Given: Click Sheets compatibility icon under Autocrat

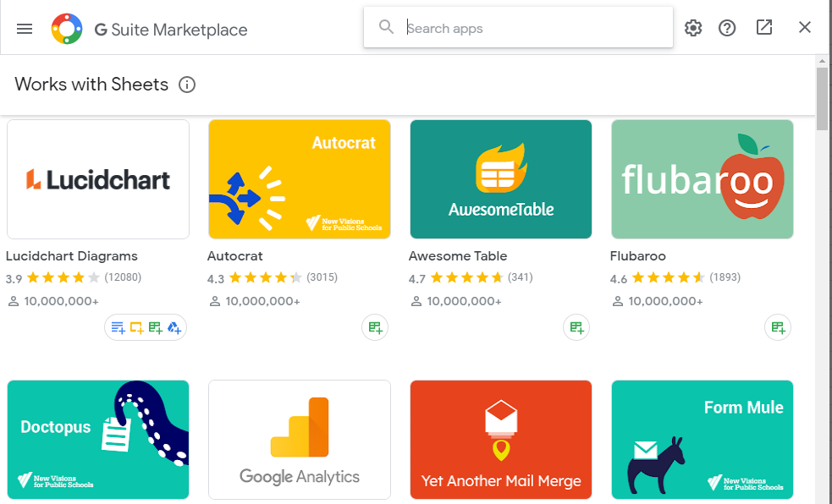Looking at the screenshot, I should [375, 327].
